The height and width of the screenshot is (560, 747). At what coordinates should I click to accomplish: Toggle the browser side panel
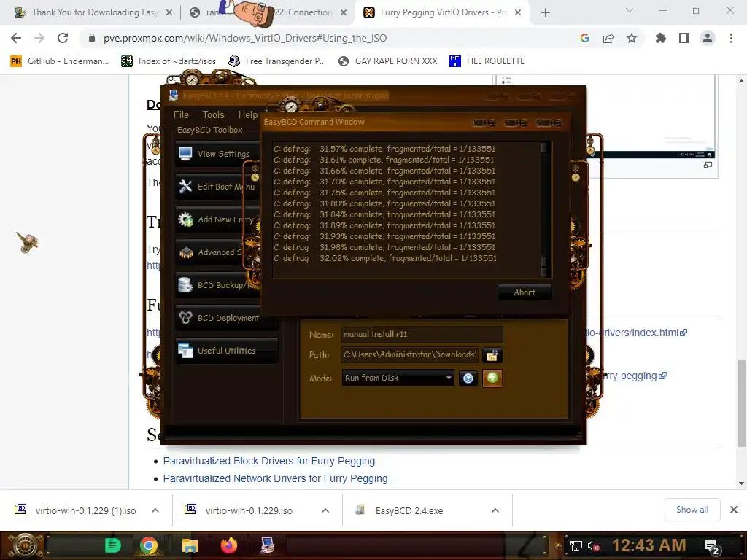(x=684, y=38)
